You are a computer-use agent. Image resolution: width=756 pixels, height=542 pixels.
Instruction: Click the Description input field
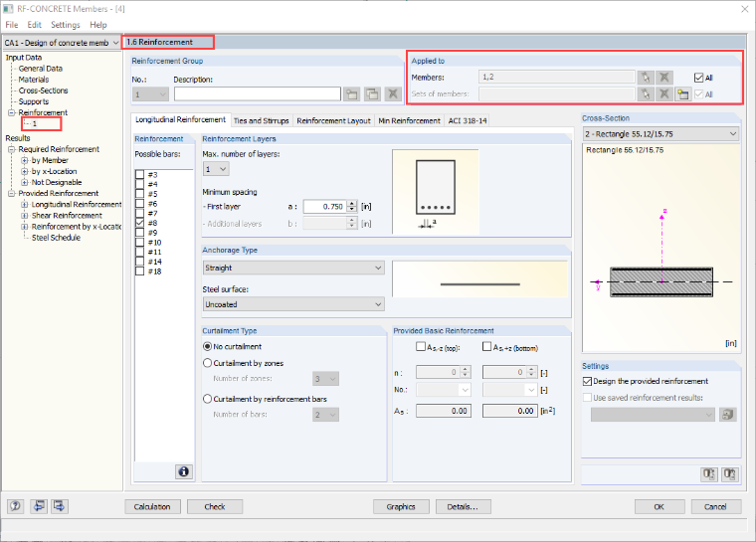pyautogui.click(x=258, y=94)
